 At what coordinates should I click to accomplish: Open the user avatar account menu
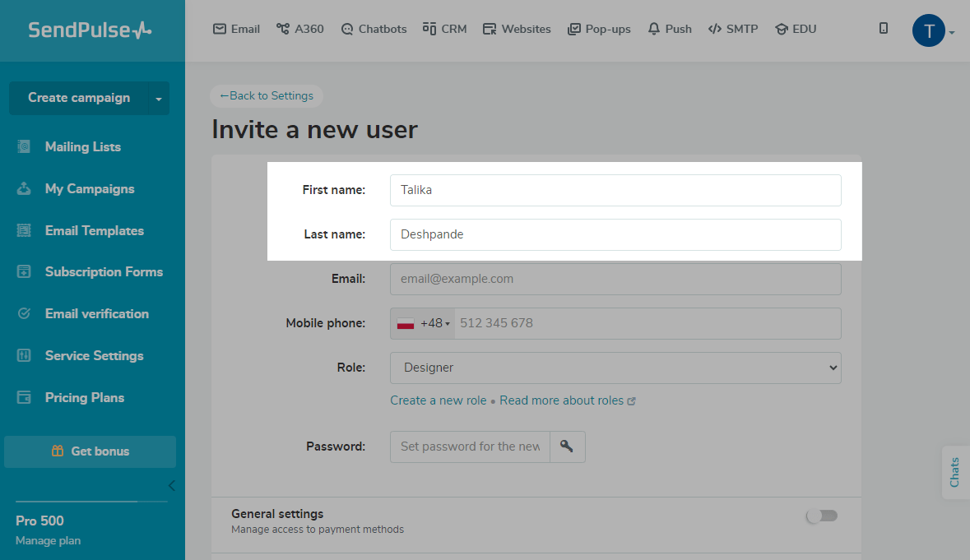933,30
